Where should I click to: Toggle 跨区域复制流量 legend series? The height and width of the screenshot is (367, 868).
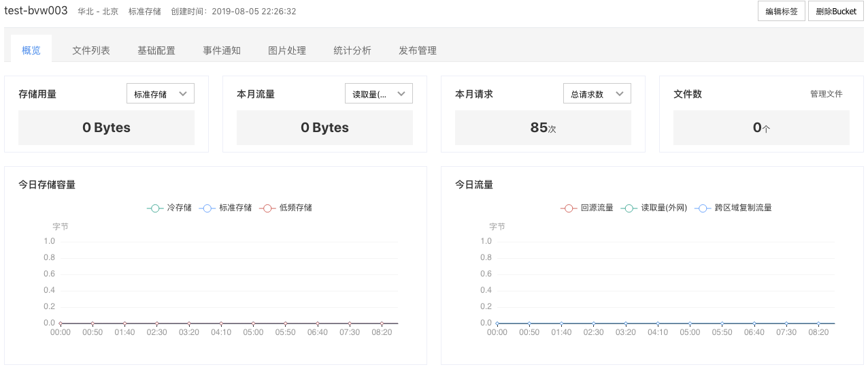tap(733, 208)
